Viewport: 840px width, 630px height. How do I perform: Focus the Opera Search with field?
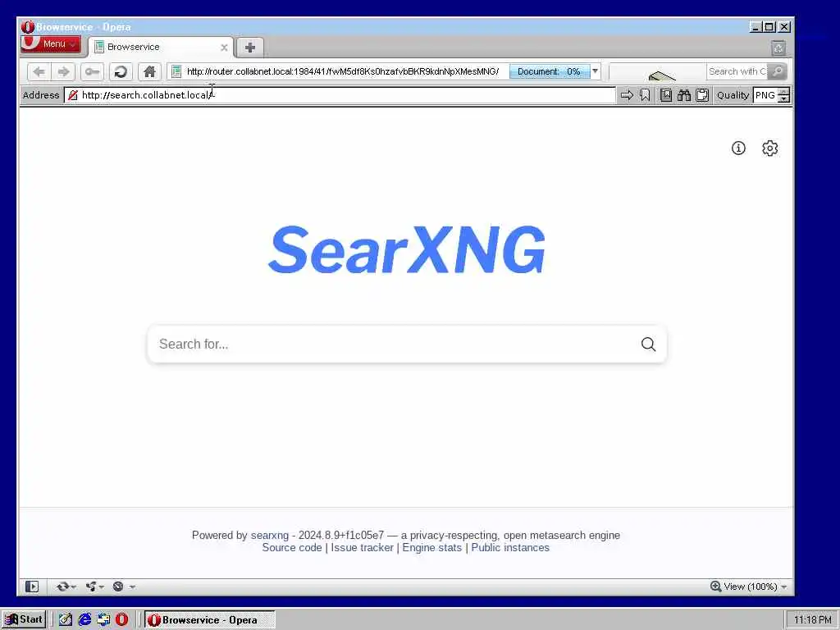[737, 71]
